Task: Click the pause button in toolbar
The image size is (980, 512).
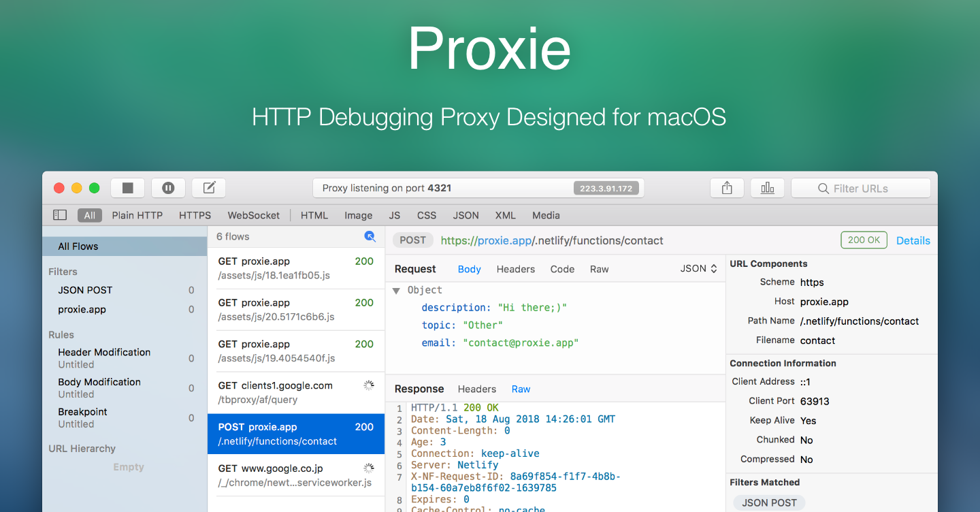Action: click(168, 188)
